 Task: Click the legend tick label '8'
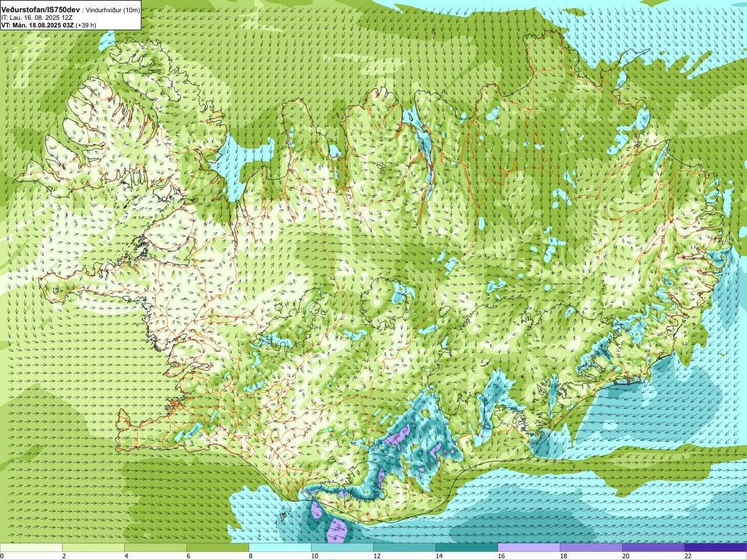pos(250,556)
